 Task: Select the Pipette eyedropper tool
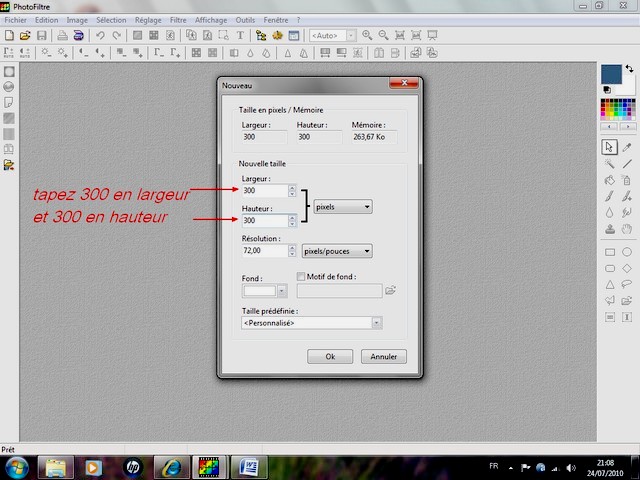(x=627, y=147)
